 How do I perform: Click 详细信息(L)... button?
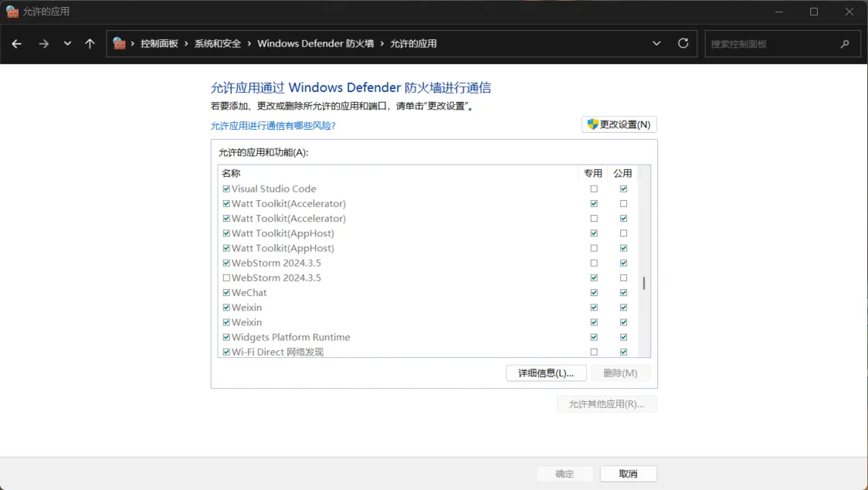click(x=546, y=373)
